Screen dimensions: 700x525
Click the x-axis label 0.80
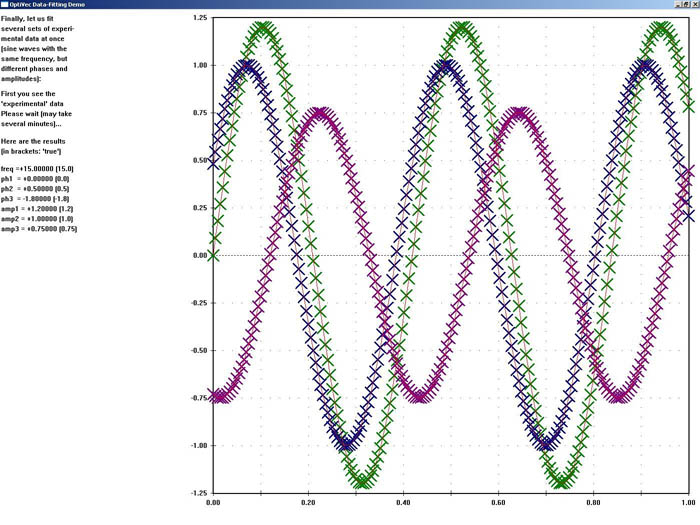click(593, 503)
